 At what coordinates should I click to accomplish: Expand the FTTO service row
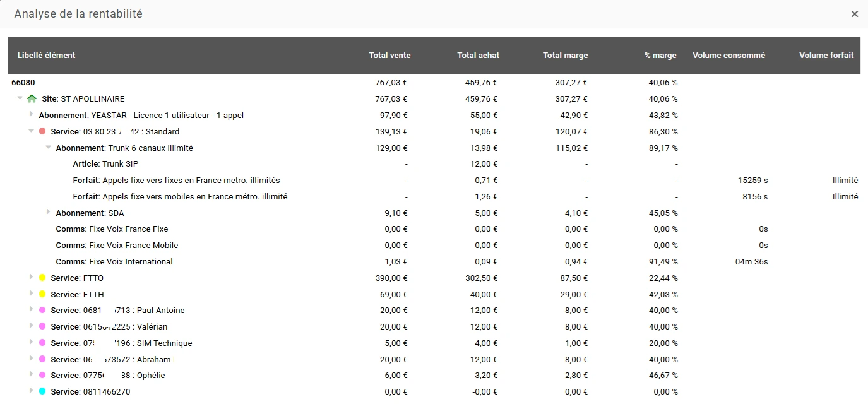coord(32,277)
